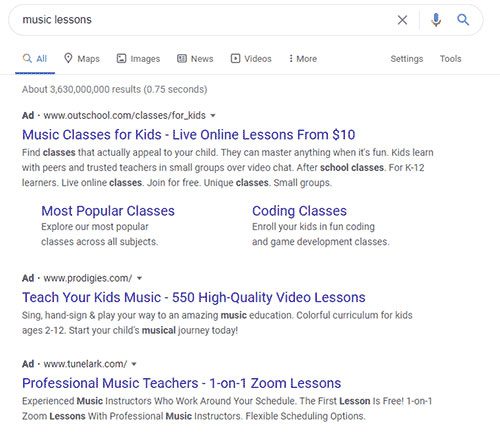Switch to the Maps tab

(x=82, y=59)
